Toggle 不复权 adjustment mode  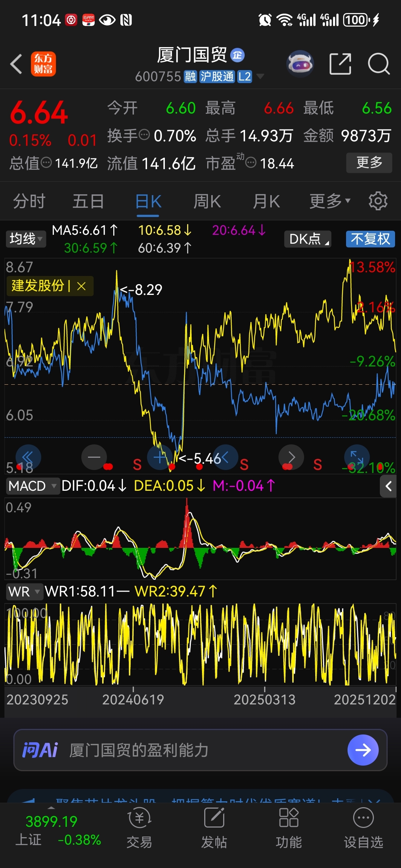tap(370, 239)
